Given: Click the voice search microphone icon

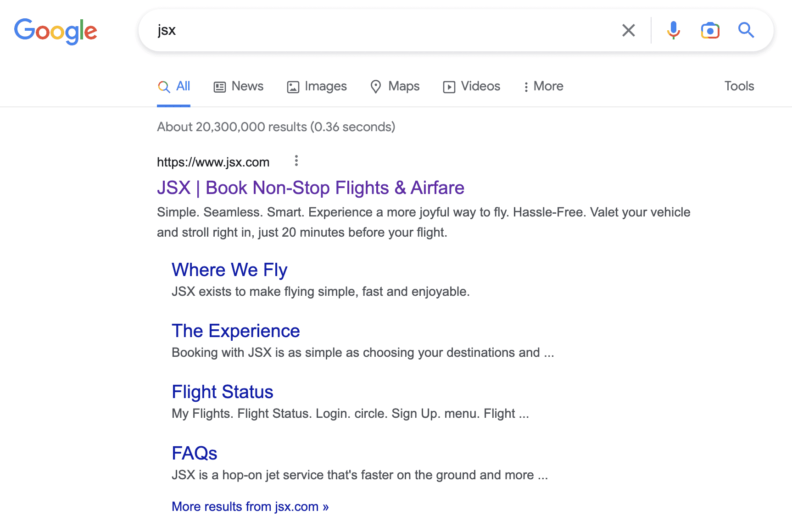Looking at the screenshot, I should 673,30.
